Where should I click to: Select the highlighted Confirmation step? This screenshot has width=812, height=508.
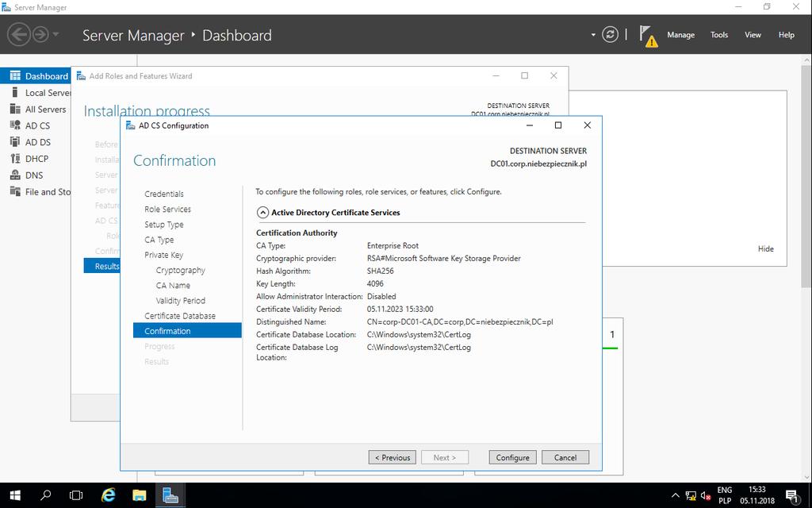pos(187,331)
